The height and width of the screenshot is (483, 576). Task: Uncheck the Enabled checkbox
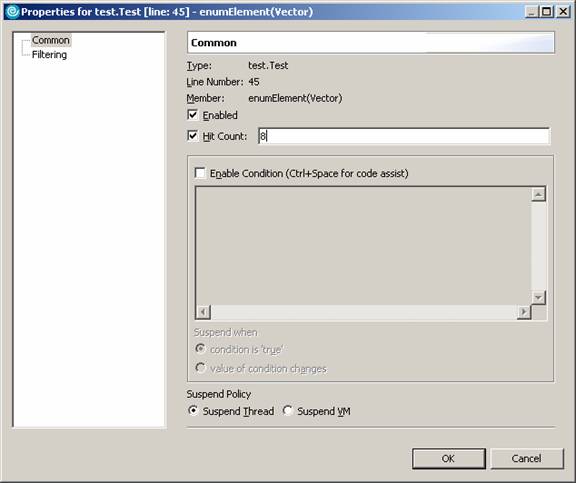coord(192,115)
